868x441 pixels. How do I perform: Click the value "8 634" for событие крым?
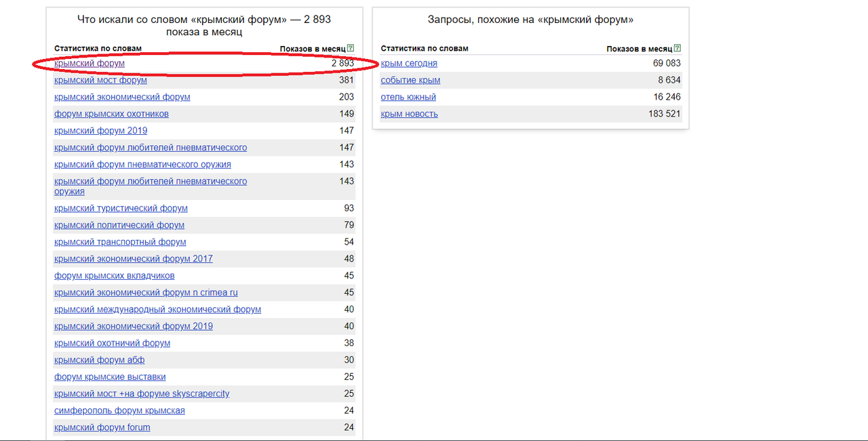(669, 80)
